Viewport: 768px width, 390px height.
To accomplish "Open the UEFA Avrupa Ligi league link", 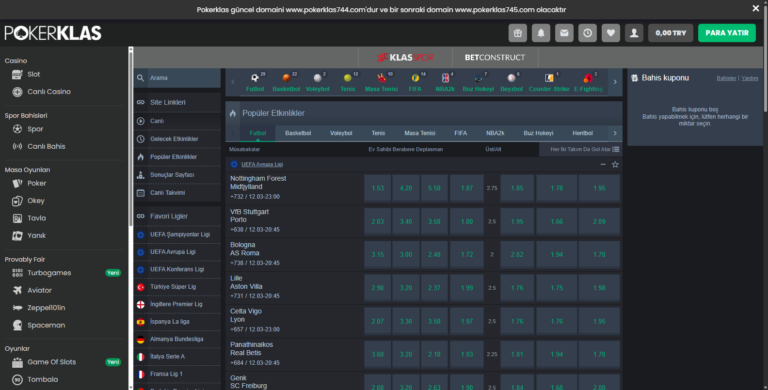I will click(x=262, y=165).
